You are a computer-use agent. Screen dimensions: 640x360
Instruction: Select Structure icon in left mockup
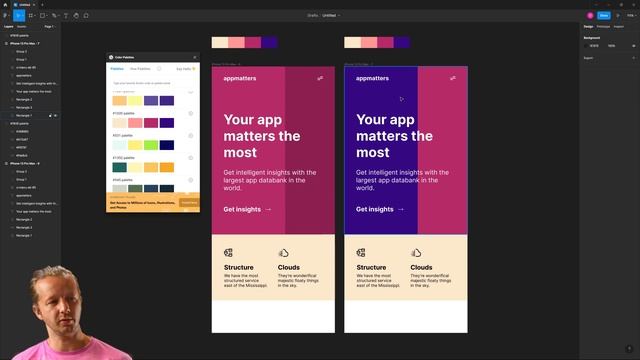(x=228, y=253)
